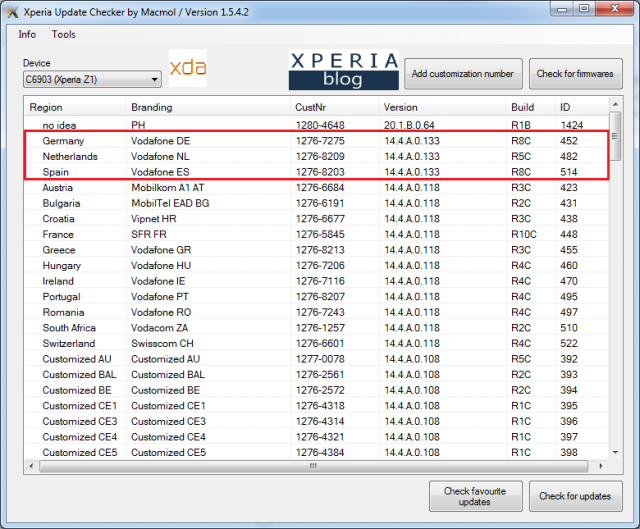Click Swisscom CH branding cell
Viewport: 640px width, 529px height.
pos(162,343)
